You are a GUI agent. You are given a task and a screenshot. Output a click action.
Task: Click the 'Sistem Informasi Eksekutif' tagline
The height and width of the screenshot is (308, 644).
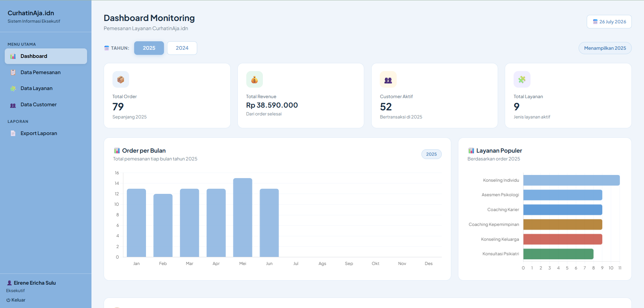point(34,21)
